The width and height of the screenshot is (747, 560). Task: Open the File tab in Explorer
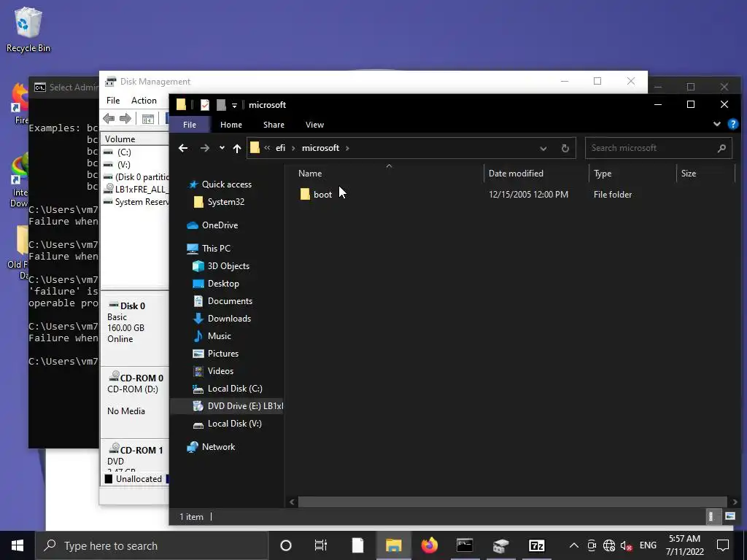click(x=190, y=125)
